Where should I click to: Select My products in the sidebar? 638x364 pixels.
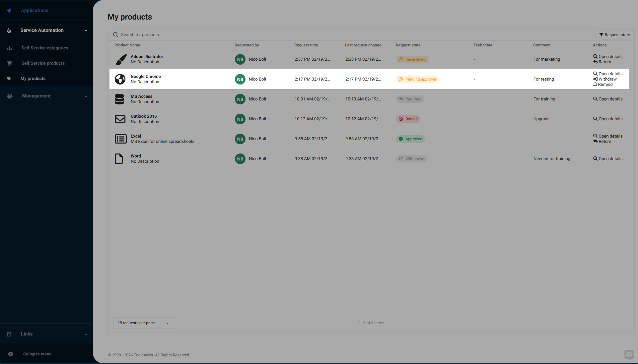tap(33, 79)
